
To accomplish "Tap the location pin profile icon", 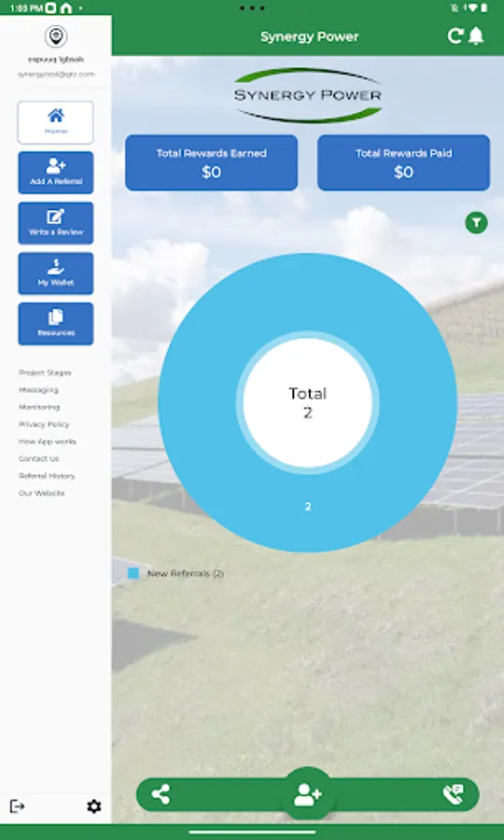I will click(56, 36).
